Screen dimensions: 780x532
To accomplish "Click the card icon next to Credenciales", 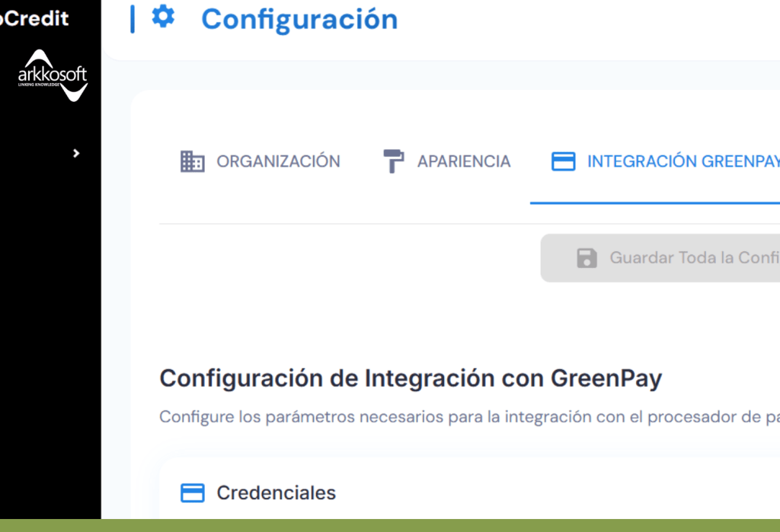I will click(193, 492).
